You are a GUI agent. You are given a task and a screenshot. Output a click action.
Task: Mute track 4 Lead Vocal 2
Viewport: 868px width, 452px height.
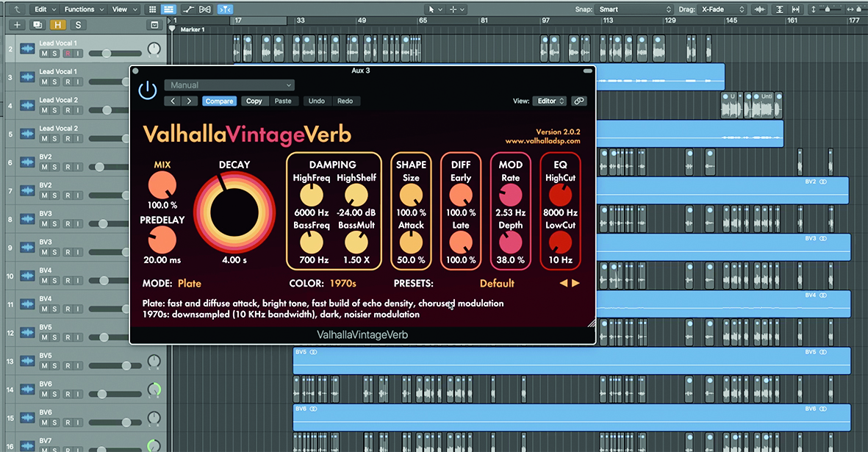coord(44,111)
